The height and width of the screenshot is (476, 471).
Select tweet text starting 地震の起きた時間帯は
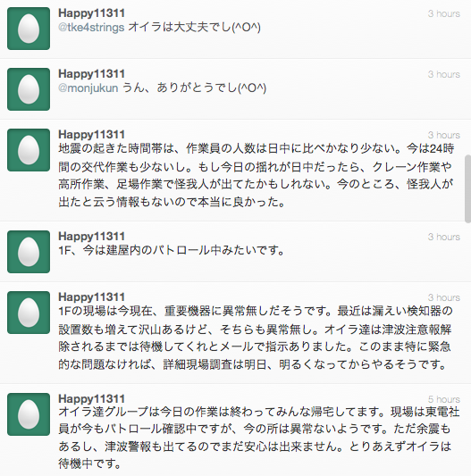257,175
